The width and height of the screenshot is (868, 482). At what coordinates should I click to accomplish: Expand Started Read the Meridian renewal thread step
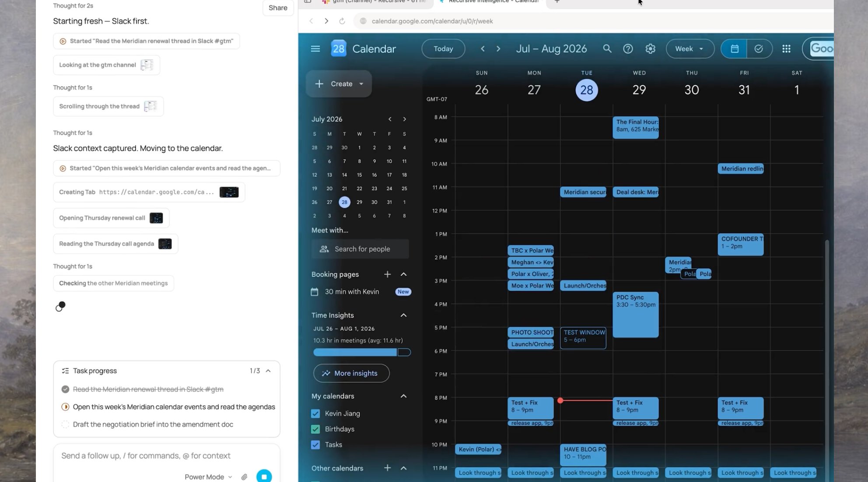[x=147, y=41]
